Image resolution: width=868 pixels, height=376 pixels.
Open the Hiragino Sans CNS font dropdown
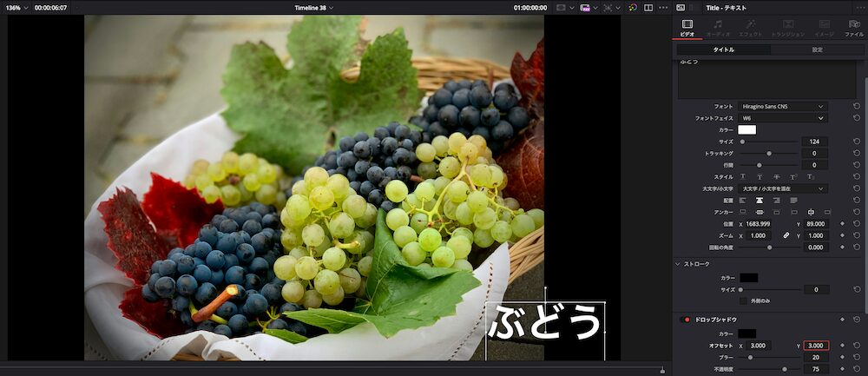[783, 106]
